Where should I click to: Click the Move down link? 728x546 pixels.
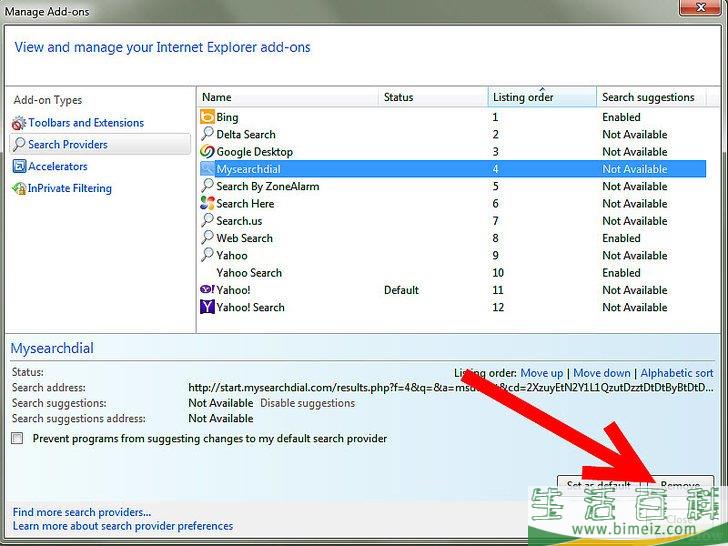[x=602, y=373]
